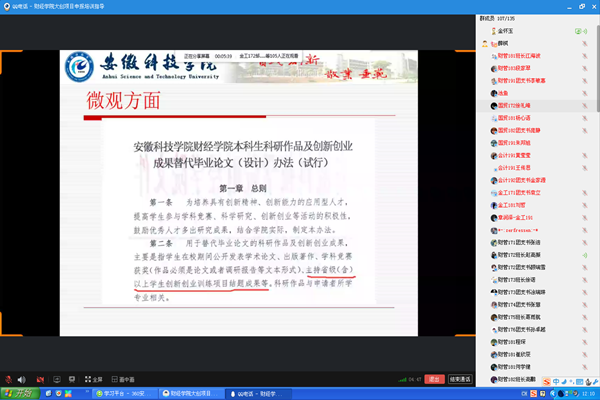Switch to 财经学院大创项目 taskbar item

[x=183, y=393]
